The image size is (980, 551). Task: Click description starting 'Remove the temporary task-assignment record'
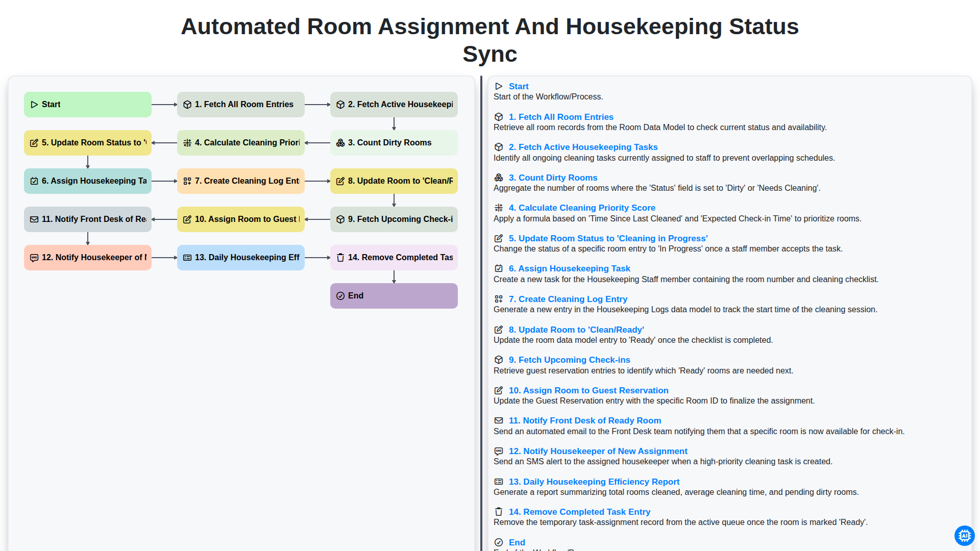click(680, 522)
